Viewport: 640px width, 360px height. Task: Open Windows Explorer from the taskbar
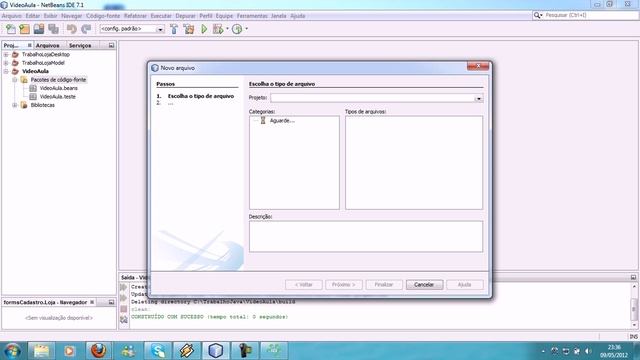(41, 351)
